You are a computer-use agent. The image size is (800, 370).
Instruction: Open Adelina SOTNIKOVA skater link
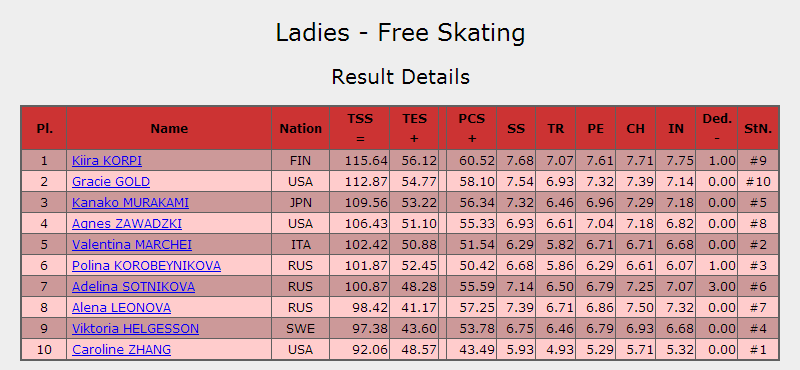(x=133, y=287)
